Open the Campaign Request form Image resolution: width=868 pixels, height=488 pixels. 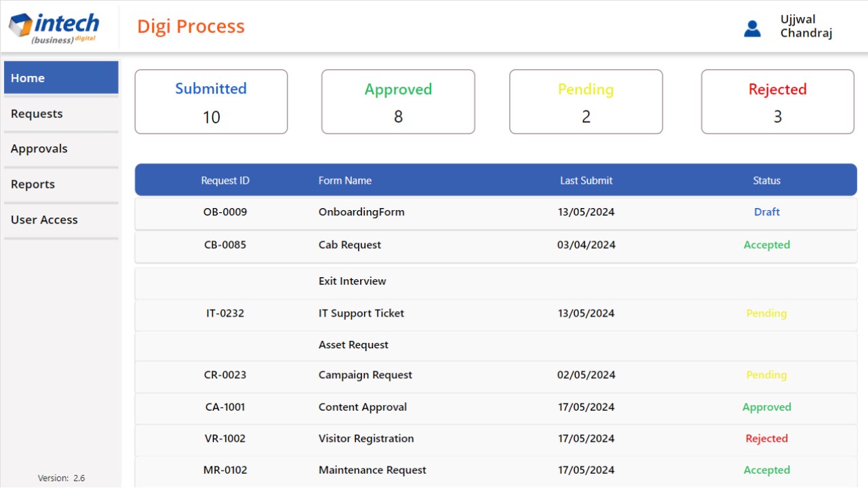click(x=366, y=375)
